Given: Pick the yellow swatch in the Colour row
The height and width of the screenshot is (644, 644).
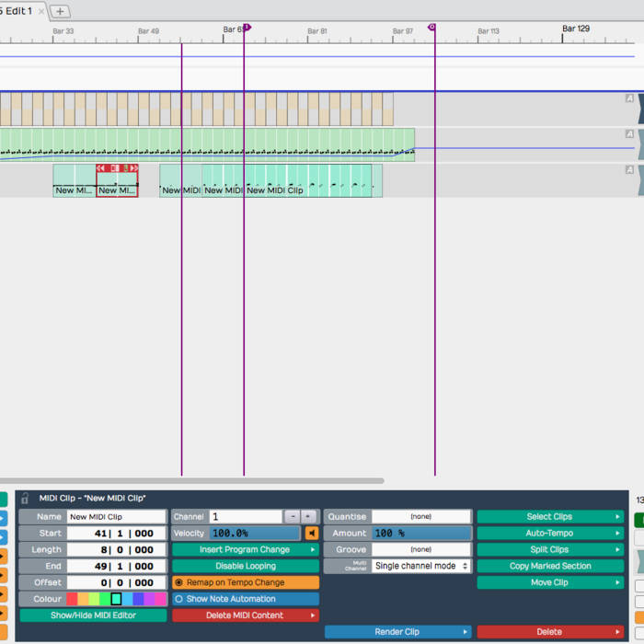Looking at the screenshot, I should (x=95, y=599).
